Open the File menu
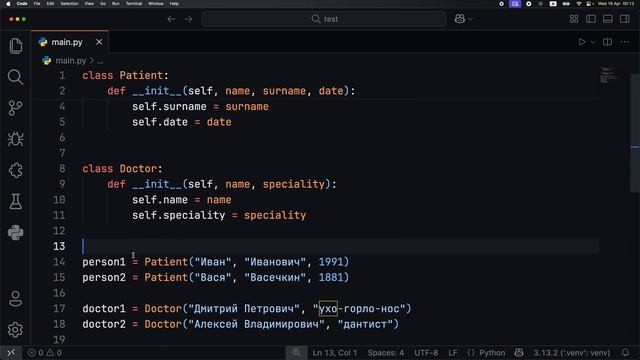This screenshot has height=360, width=640. (x=37, y=4)
